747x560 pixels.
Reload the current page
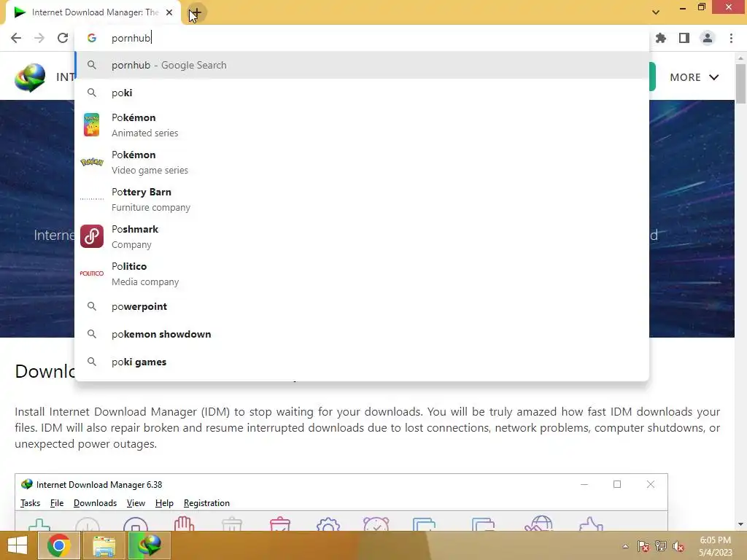(x=63, y=38)
